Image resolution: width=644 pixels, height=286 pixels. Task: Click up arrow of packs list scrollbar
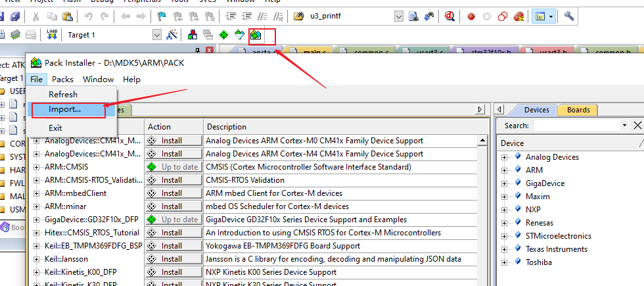click(x=482, y=141)
